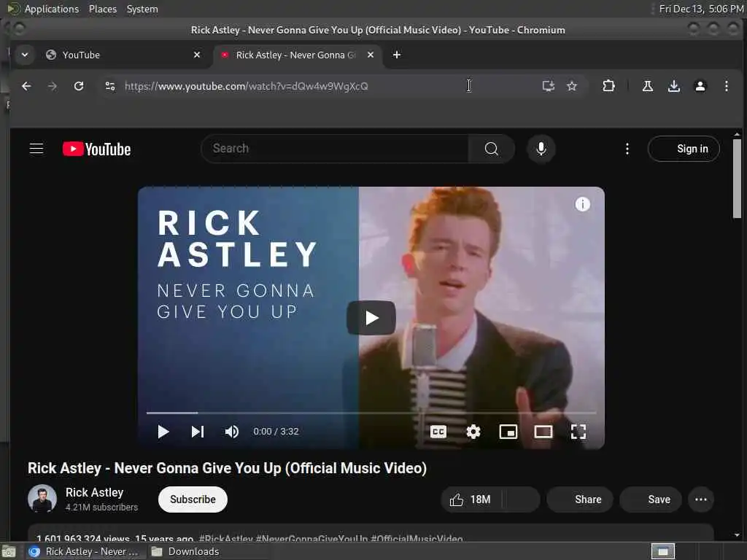Open the YouTube hamburger guide menu
This screenshot has width=747, height=560.
click(x=36, y=149)
